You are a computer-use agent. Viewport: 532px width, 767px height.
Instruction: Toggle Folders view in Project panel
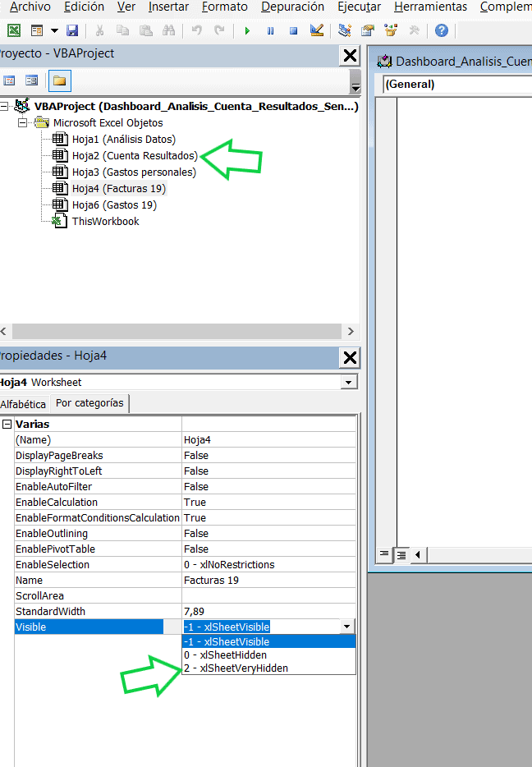tap(60, 80)
